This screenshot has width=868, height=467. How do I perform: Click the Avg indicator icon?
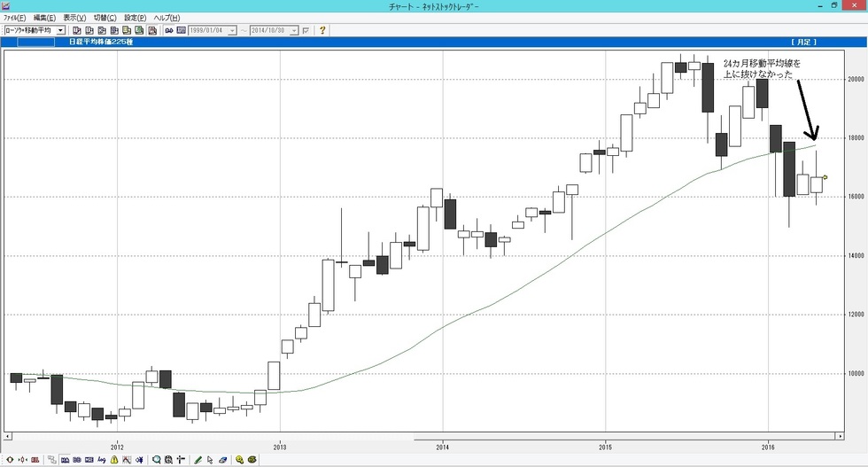[102, 460]
